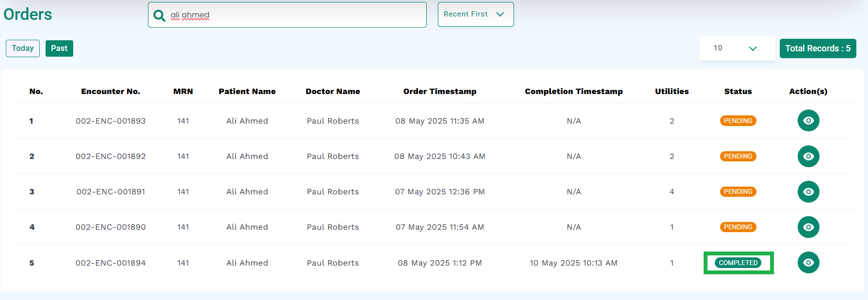Click the Doctor Name column header

tap(333, 91)
